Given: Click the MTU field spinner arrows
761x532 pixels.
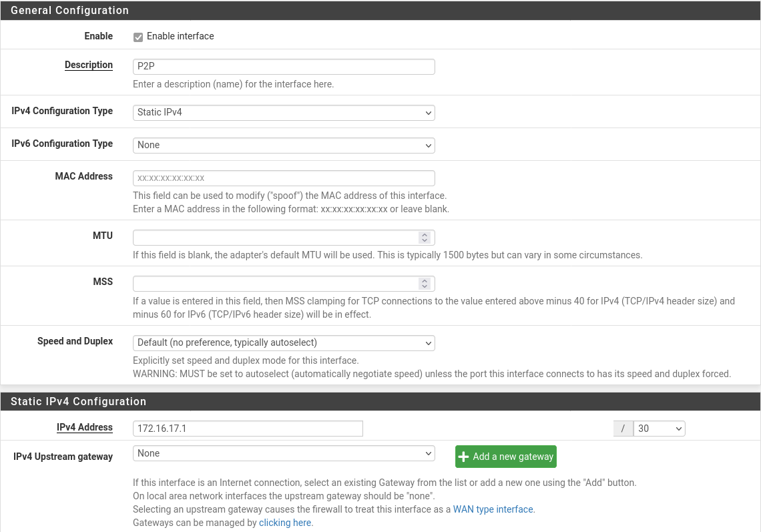Looking at the screenshot, I should pyautogui.click(x=425, y=238).
